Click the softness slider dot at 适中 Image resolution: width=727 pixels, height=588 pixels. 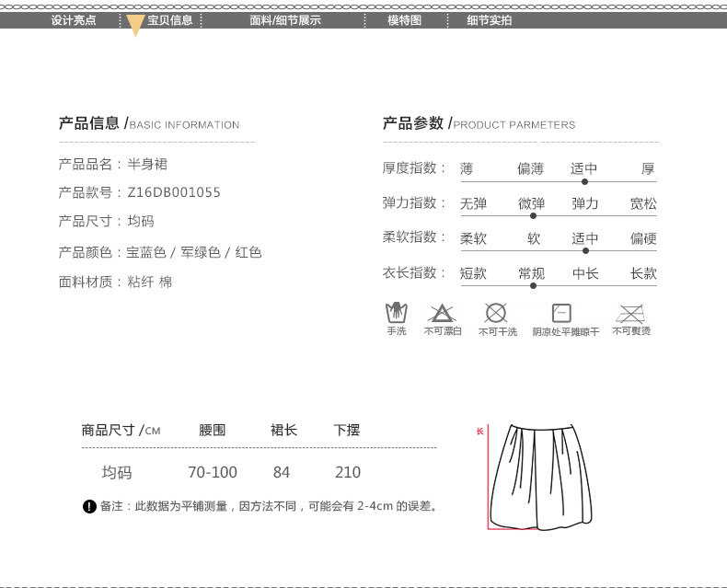[585, 250]
